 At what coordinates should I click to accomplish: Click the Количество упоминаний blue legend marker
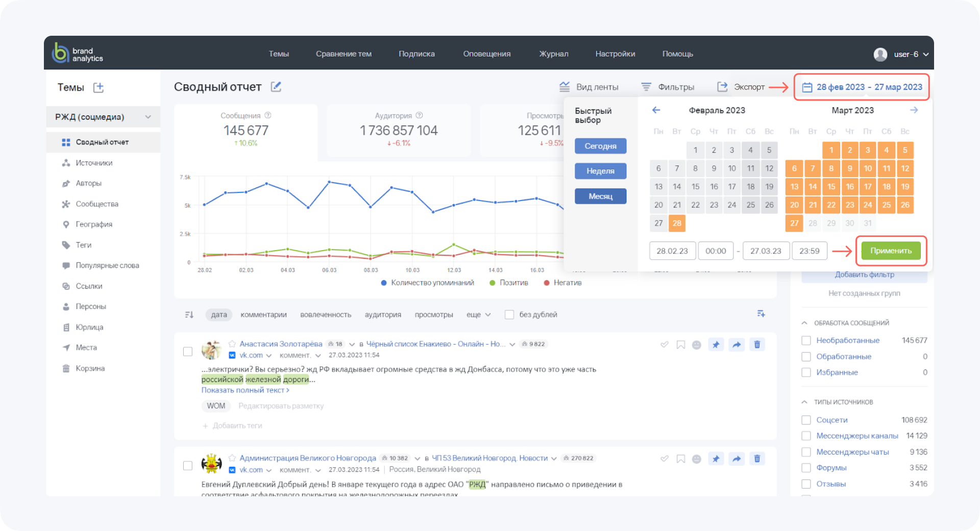[384, 283]
